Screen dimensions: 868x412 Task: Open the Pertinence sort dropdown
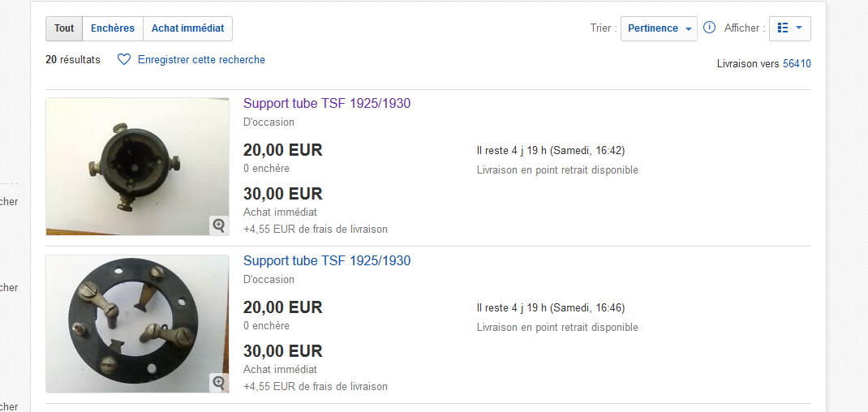[659, 28]
